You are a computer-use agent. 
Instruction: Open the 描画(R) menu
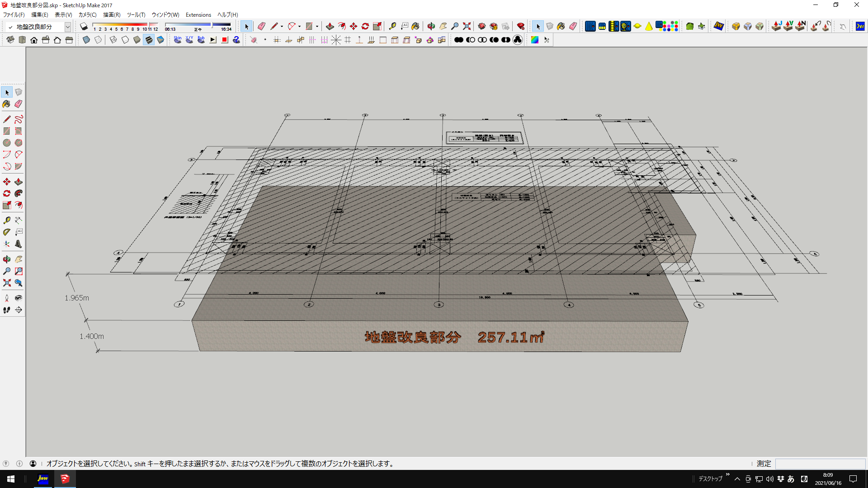112,15
